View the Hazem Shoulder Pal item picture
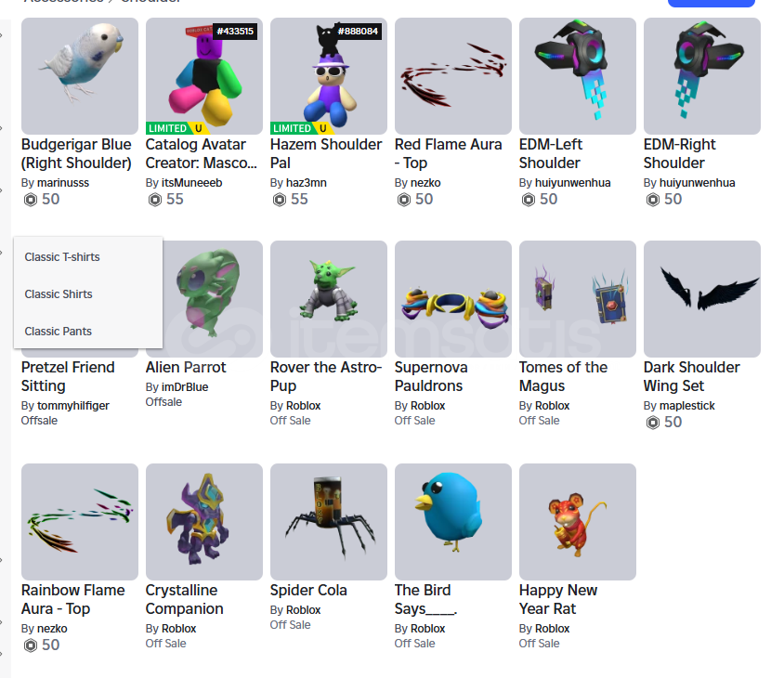Screen dimensions: 784x678 point(329,76)
